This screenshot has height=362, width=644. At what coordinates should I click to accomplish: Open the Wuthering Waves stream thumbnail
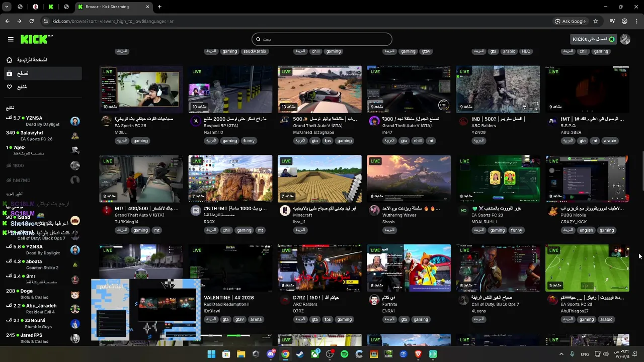click(x=409, y=179)
